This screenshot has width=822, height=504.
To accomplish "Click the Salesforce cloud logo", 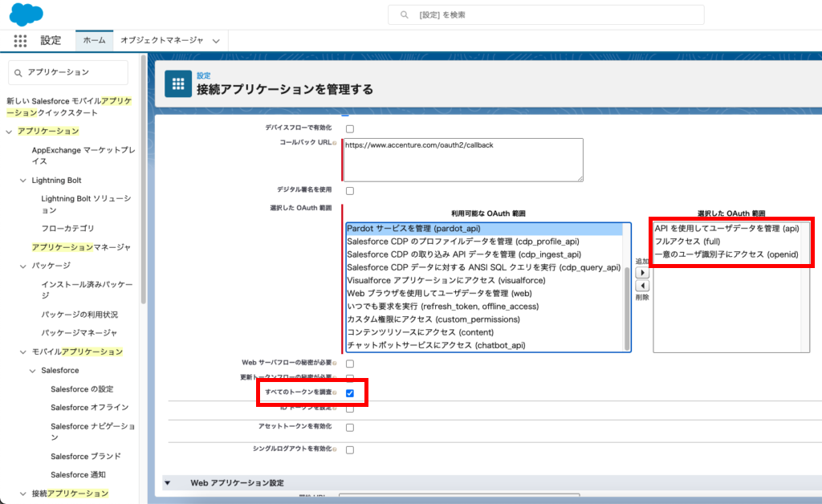I will 27,14.
